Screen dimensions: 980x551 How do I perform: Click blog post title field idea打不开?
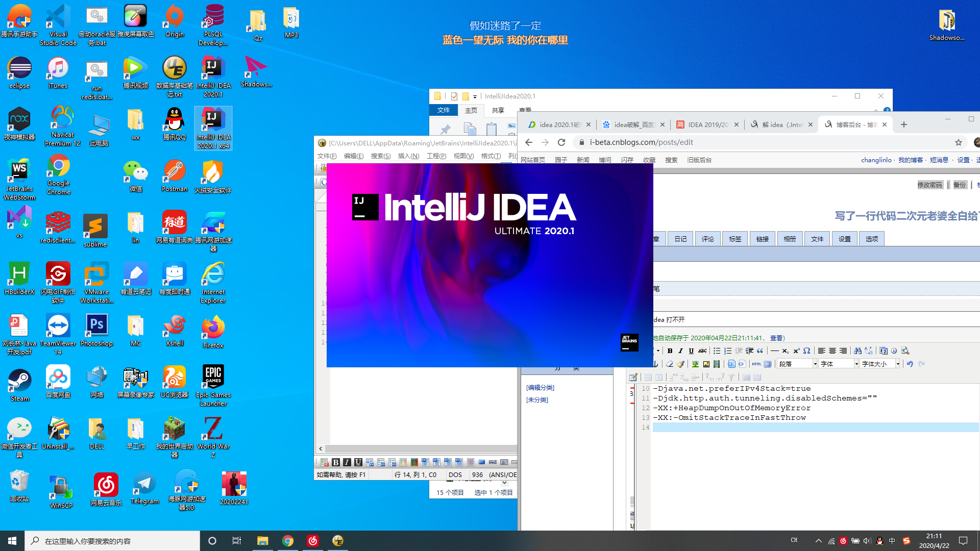click(817, 319)
